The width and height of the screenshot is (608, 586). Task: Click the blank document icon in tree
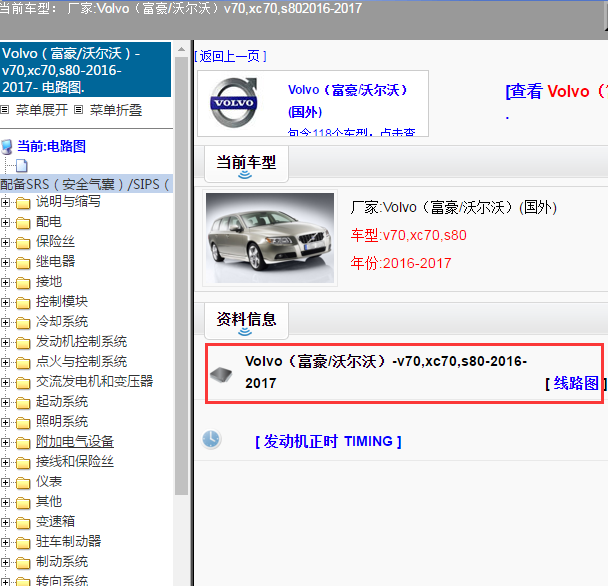pos(22,166)
